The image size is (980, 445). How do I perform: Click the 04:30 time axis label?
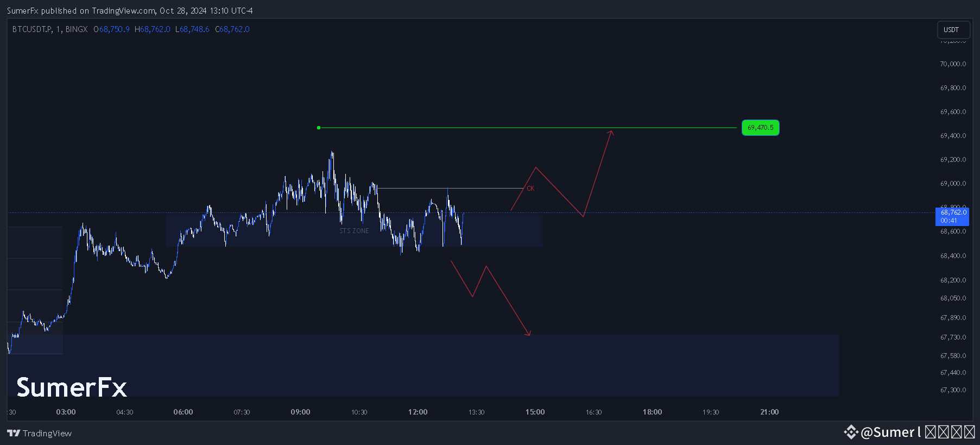click(125, 412)
